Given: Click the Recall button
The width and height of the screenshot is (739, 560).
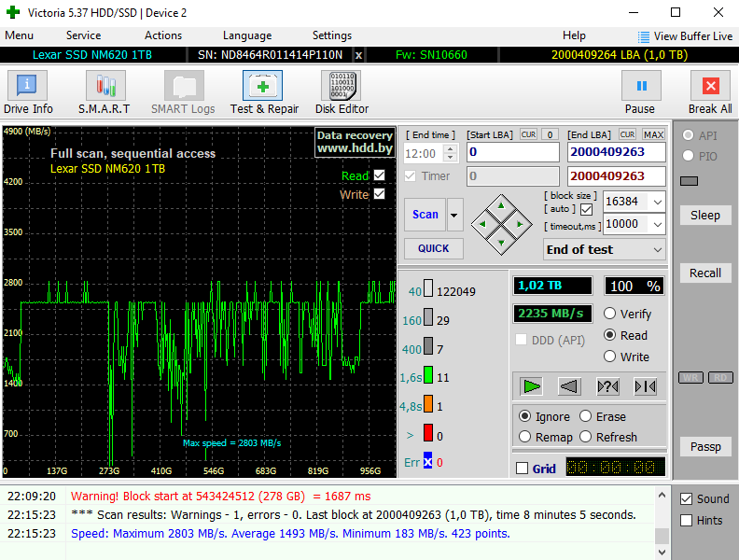Looking at the screenshot, I should [705, 273].
